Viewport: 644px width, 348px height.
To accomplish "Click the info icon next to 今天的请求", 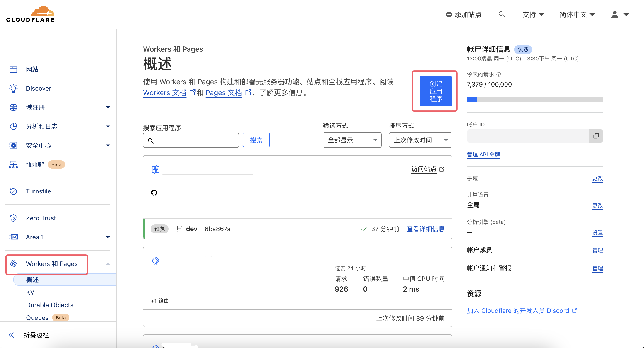I will pos(498,75).
